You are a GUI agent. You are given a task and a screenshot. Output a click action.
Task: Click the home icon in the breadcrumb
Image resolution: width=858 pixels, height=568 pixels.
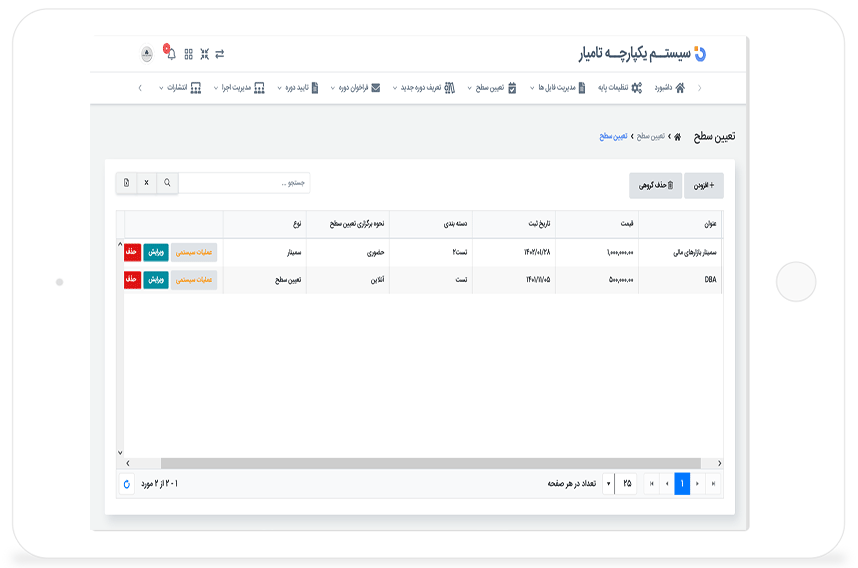coord(677,136)
